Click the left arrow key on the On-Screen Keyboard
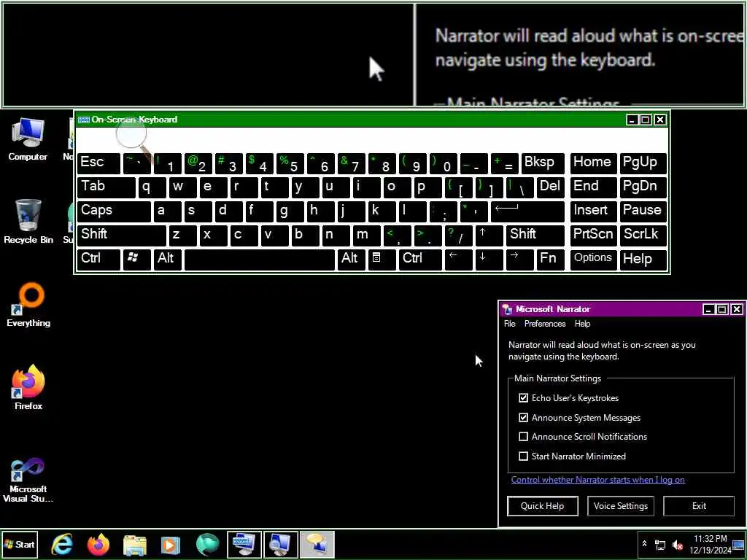This screenshot has width=747, height=560. [x=458, y=260]
